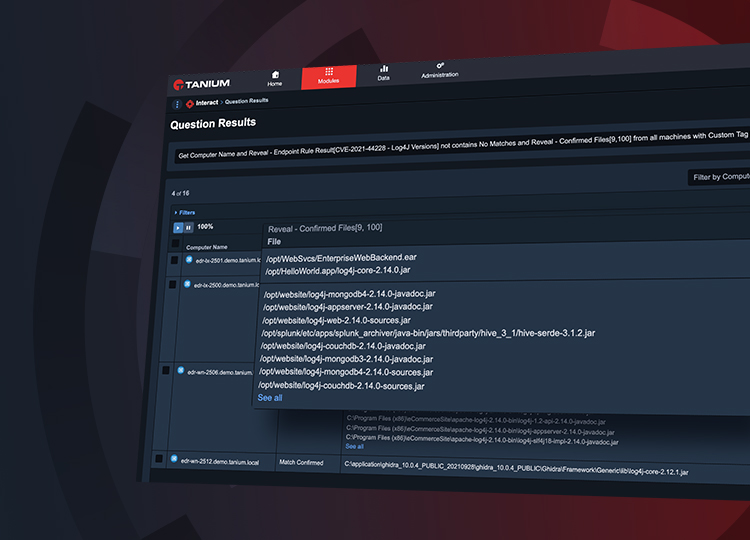Select checkbox for edr-wn-2512 row
750x540 pixels.
tap(159, 458)
